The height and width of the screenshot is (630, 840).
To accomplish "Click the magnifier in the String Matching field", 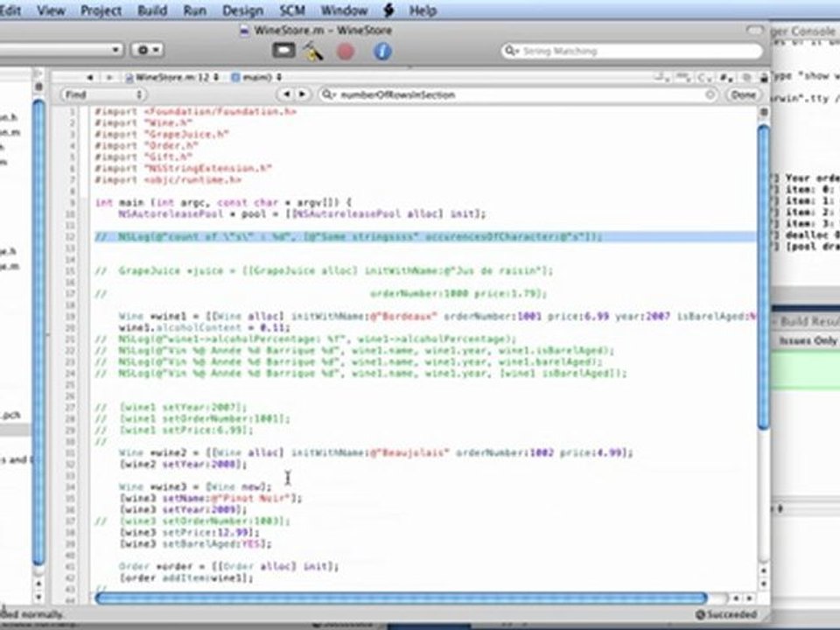I will (x=511, y=51).
